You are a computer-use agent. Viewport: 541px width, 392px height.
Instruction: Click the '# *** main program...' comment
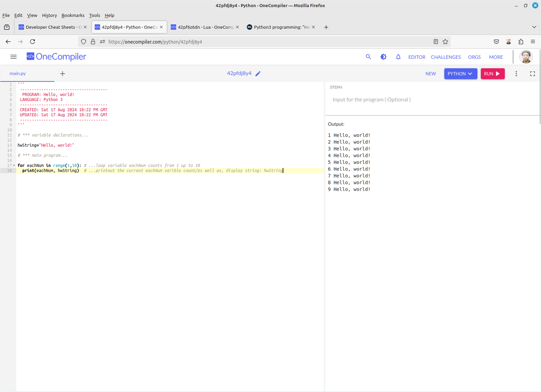pos(42,155)
